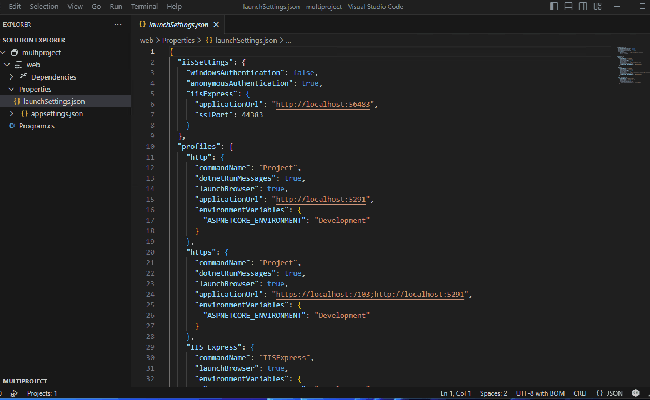Open the https profile applicationUrl link
The width and height of the screenshot is (650, 400).
(370, 294)
